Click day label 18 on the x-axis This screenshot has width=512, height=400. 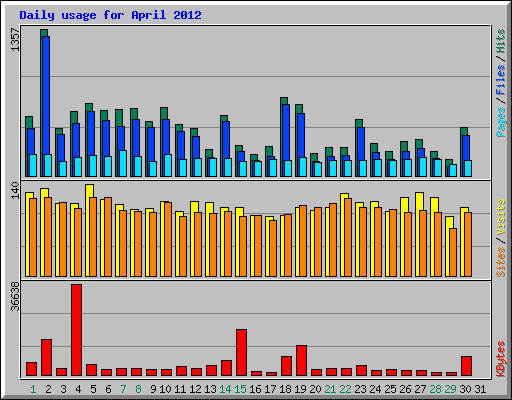click(285, 389)
